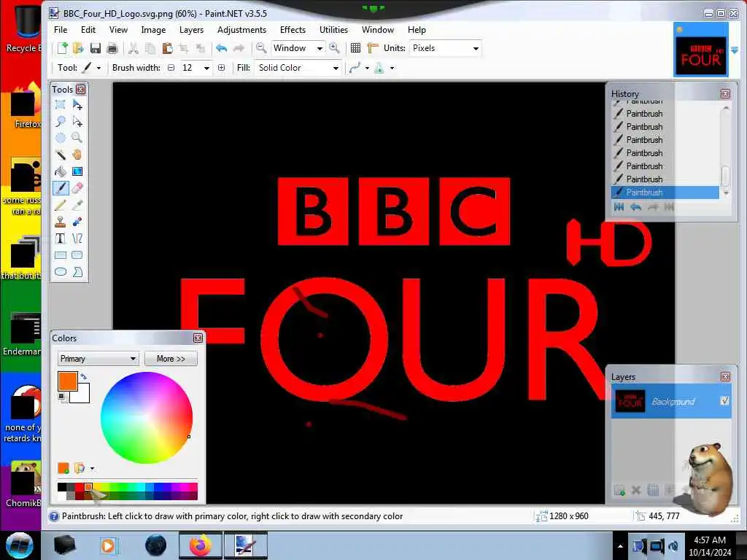This screenshot has height=560, width=747.
Task: Open the Adjustments menu
Action: pos(241,29)
